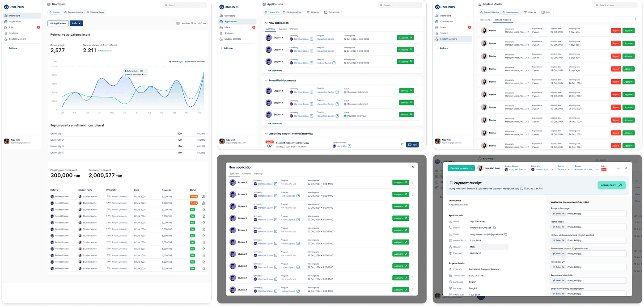Click the Search student field
644x307 pixels.
[x=616, y=5]
